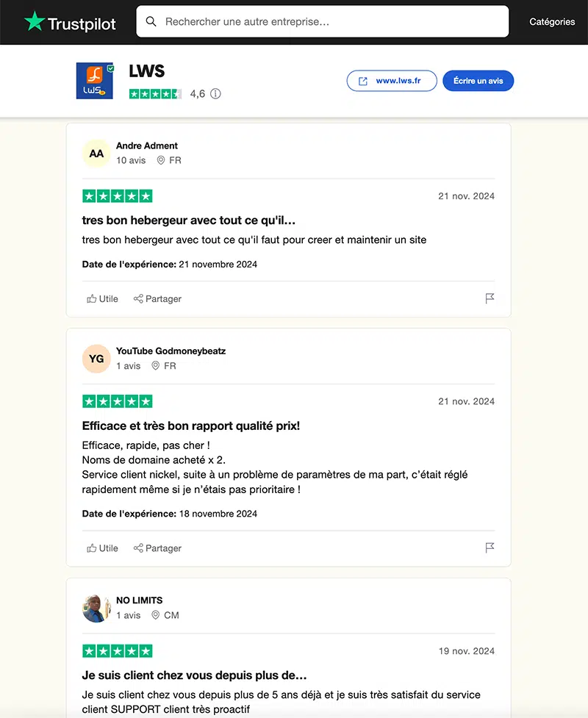
Task: Open Andre Adment's profile name link
Action: click(x=147, y=146)
